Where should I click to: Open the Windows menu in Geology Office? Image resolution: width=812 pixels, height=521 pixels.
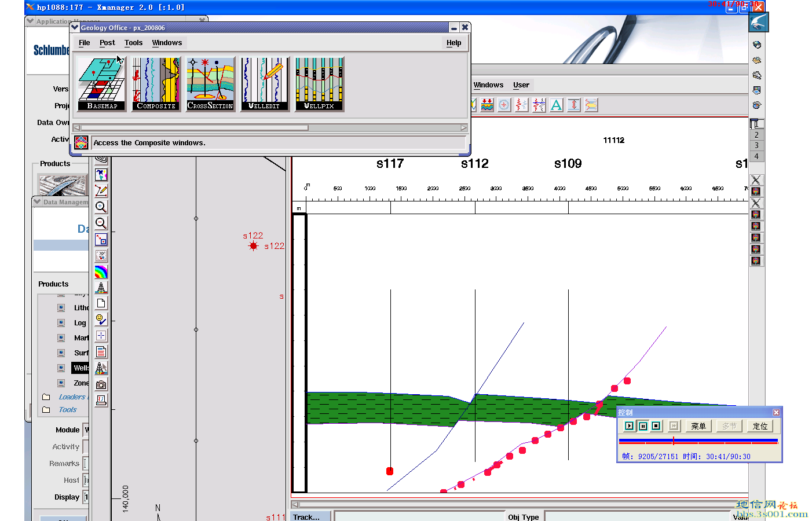click(167, 43)
